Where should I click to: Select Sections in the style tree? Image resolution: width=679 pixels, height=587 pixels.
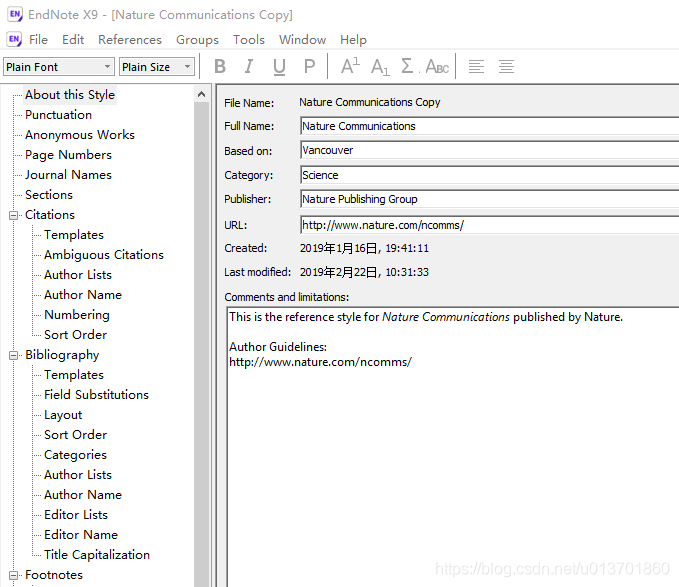(x=48, y=195)
